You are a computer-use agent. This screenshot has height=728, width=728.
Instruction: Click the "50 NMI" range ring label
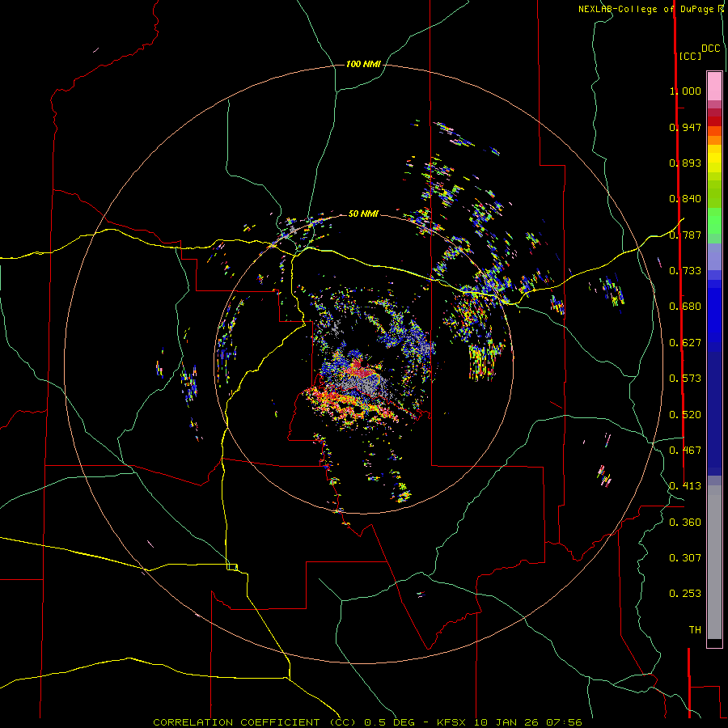tap(363, 214)
